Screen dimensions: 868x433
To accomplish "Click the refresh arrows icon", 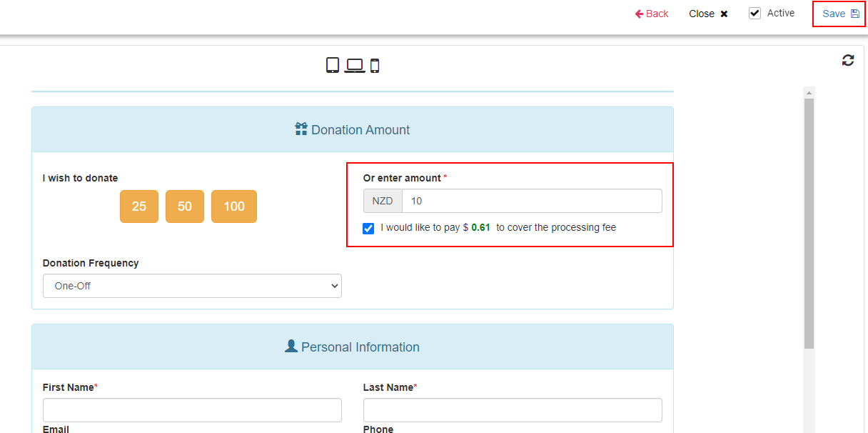I will [848, 60].
